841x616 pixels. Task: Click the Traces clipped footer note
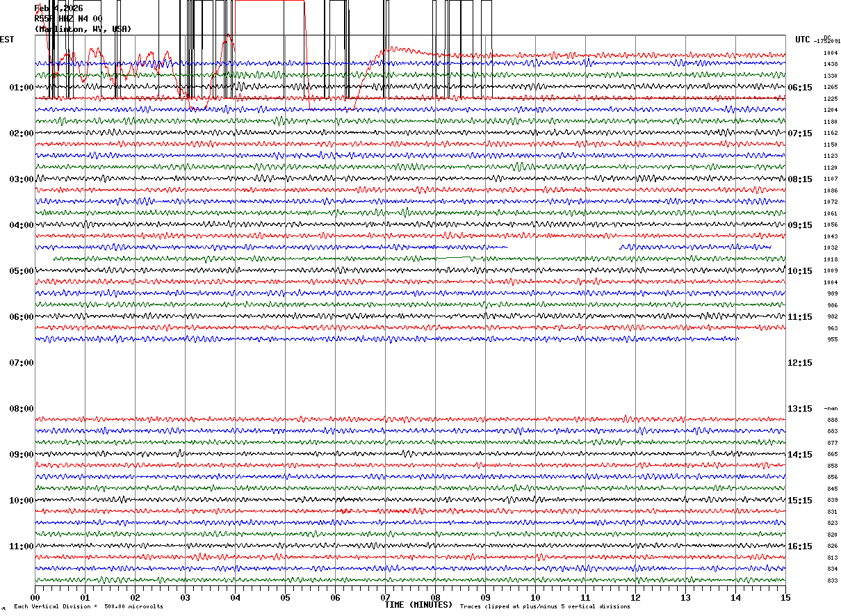(545, 607)
